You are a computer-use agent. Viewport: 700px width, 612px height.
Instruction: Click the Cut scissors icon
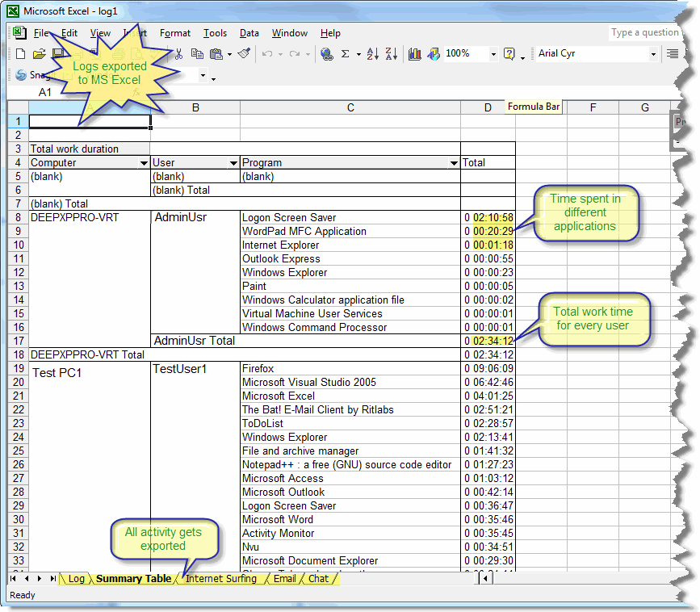pyautogui.click(x=178, y=54)
